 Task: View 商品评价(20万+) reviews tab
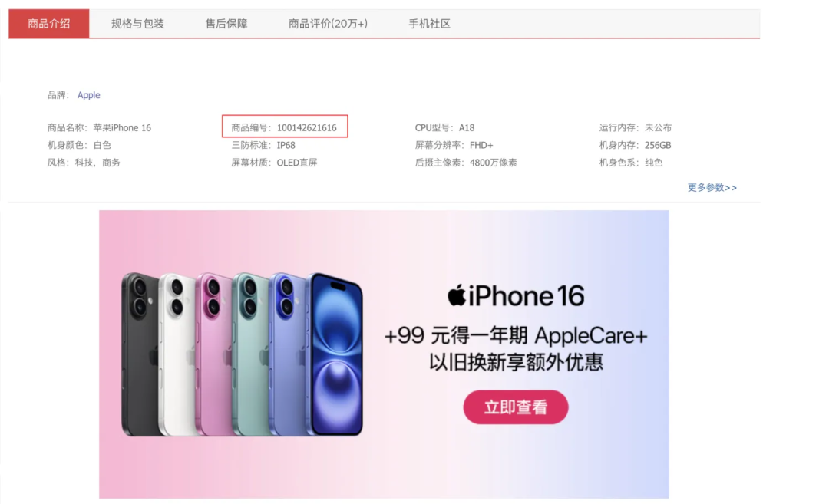coord(328,24)
